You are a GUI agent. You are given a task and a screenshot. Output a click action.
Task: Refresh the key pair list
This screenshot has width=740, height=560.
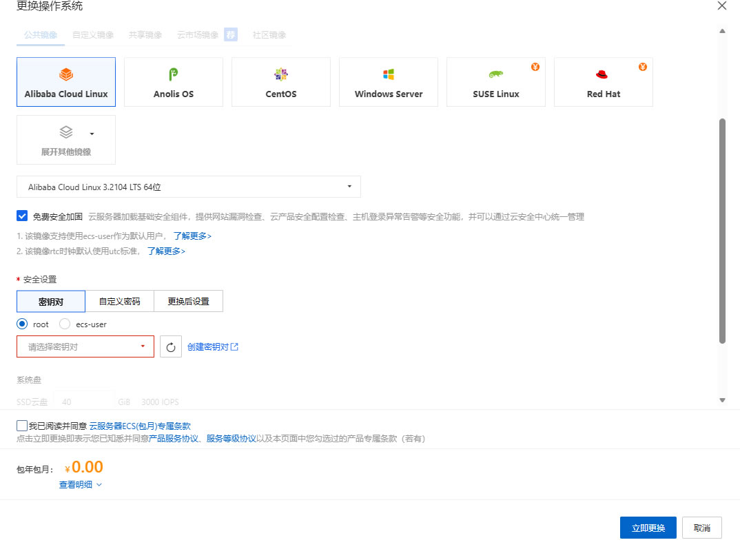pyautogui.click(x=171, y=346)
